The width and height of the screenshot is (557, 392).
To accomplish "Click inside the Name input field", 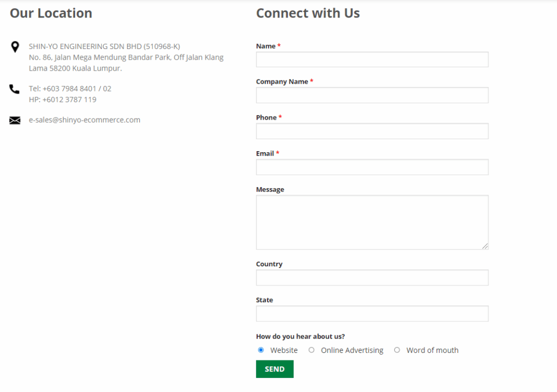I will tap(372, 59).
